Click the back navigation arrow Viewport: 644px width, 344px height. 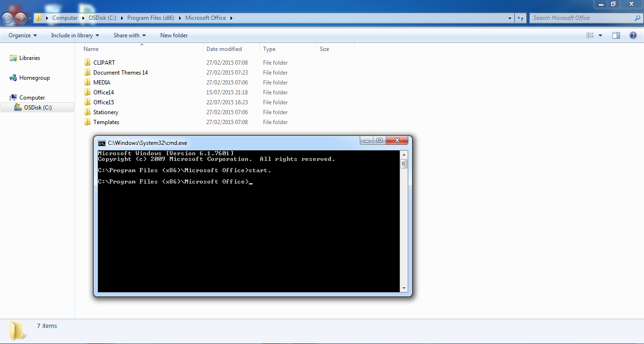click(x=7, y=17)
